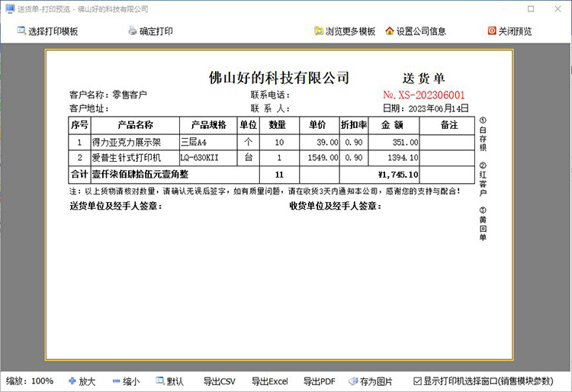Viewport: 572px width, 392px height.
Task: Click the app icon in title bar
Action: (10, 8)
